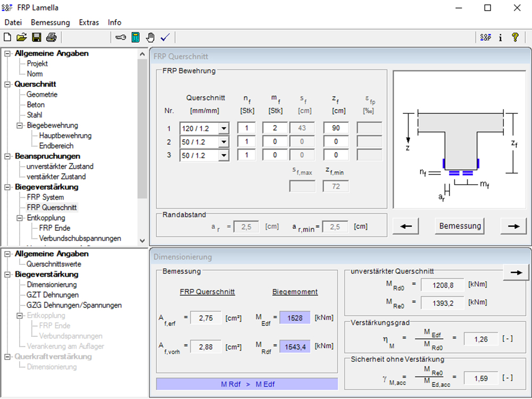Open Querschnitt dropdown for row 3
The height and width of the screenshot is (399, 532).
(223, 155)
